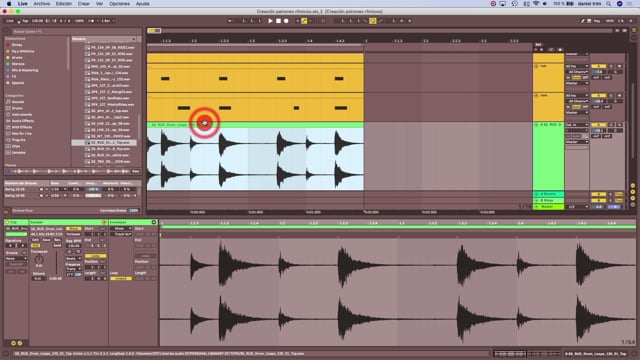Arm the first MIDI track for recording

pos(619,66)
